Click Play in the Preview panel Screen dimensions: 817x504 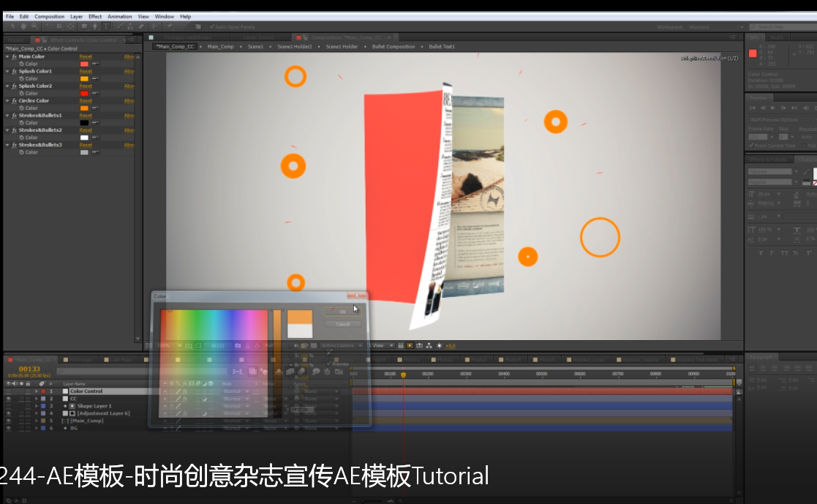[772, 108]
